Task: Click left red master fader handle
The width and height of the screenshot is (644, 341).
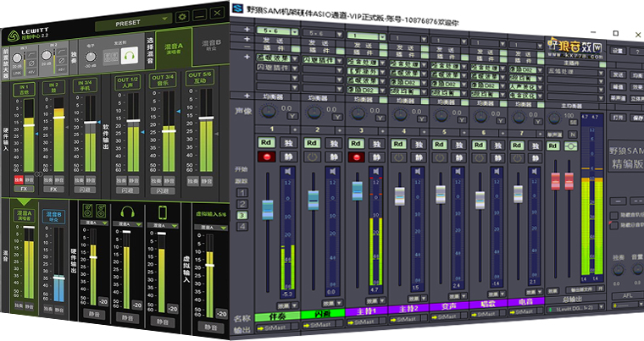Action: 555,181
